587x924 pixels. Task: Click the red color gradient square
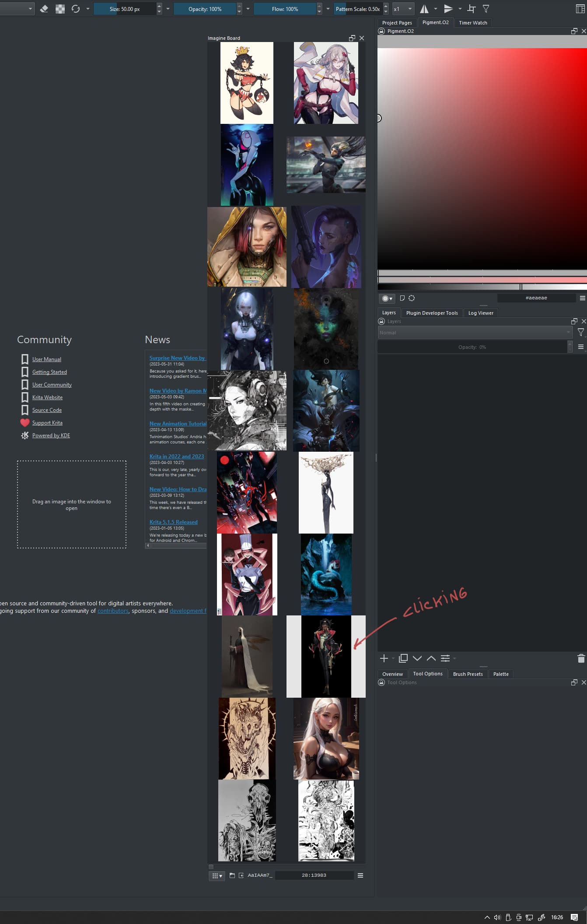pyautogui.click(x=482, y=158)
